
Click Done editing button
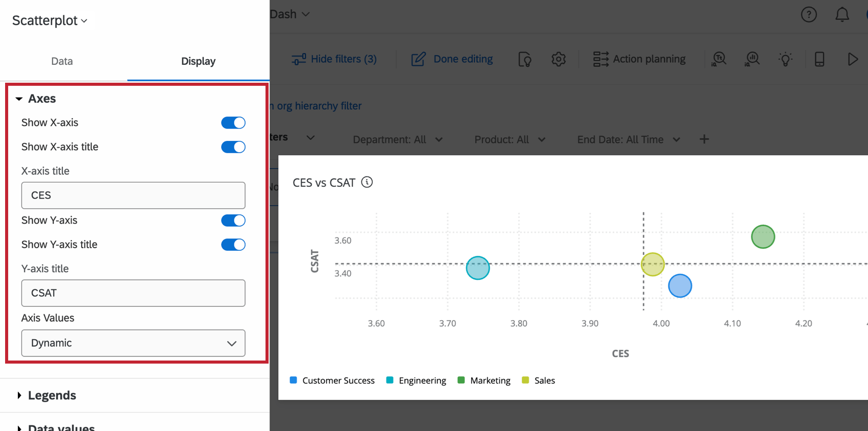[x=452, y=59]
